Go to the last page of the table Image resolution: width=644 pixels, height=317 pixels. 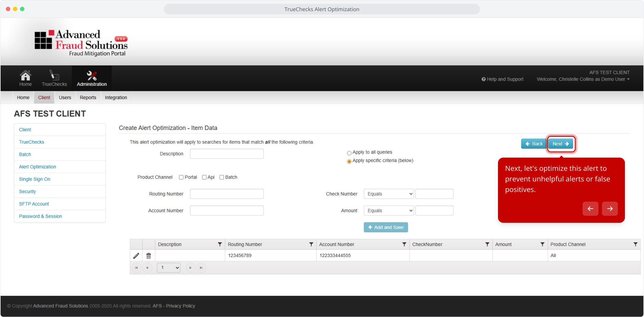(x=201, y=268)
